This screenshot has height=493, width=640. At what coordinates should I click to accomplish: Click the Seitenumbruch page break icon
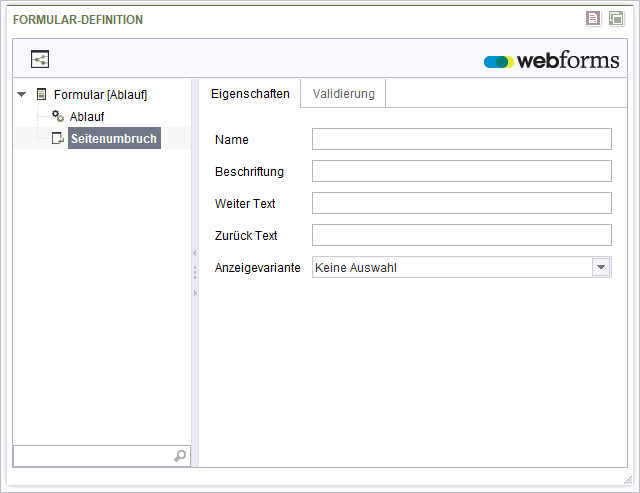coord(58,138)
